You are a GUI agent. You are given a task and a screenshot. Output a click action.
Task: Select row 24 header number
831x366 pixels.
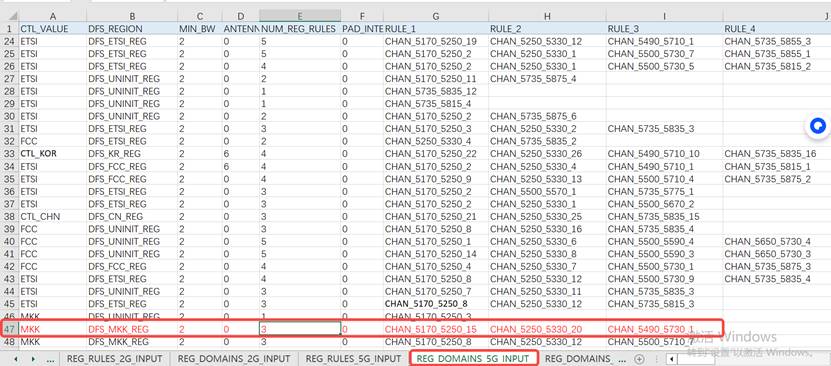point(9,41)
